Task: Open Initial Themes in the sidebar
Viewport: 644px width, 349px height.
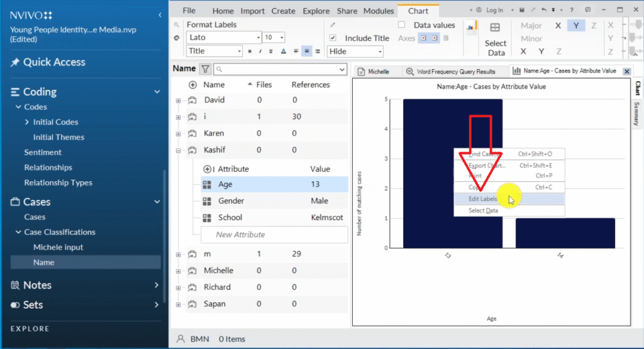Action: click(58, 137)
